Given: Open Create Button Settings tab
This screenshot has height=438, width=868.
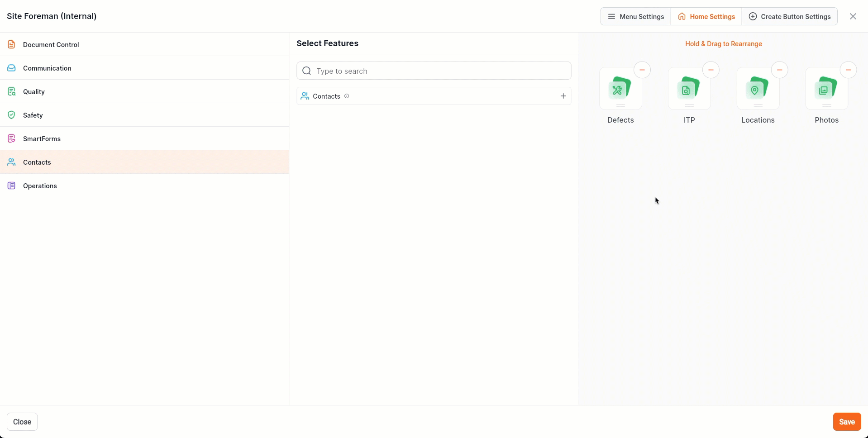Looking at the screenshot, I should click(789, 16).
